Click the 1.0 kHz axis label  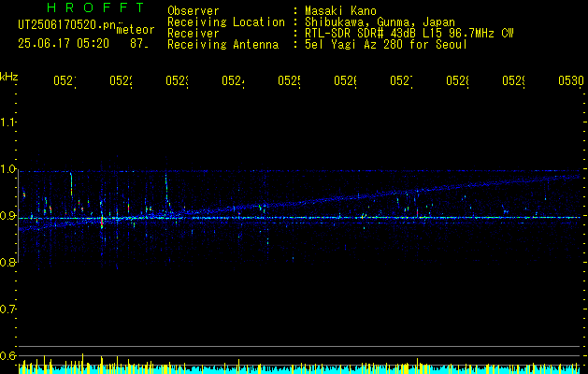pos(8,169)
